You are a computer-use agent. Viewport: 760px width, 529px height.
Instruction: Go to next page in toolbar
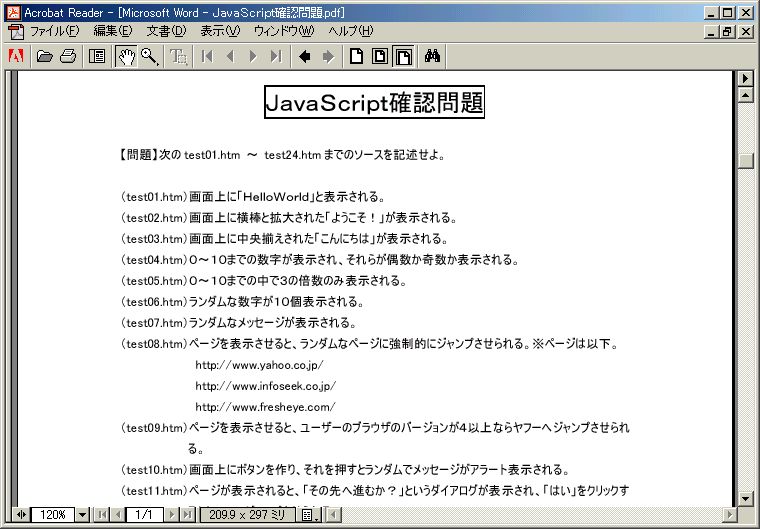click(x=253, y=56)
